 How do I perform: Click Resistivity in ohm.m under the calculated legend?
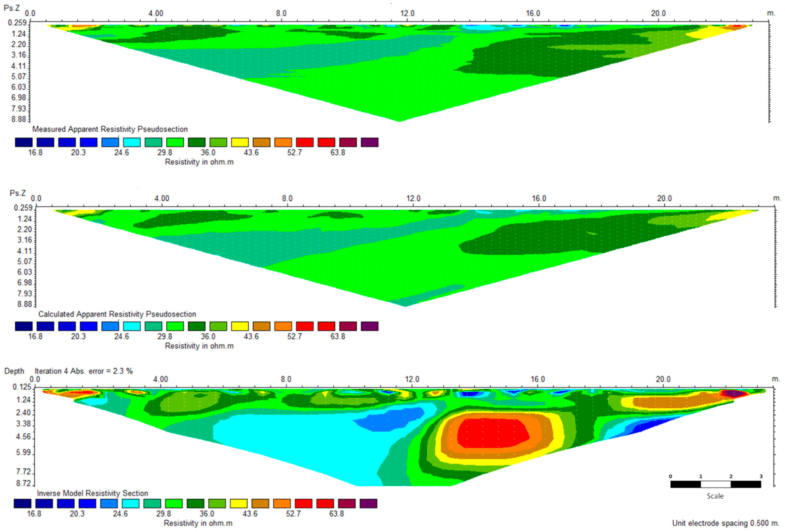(199, 346)
